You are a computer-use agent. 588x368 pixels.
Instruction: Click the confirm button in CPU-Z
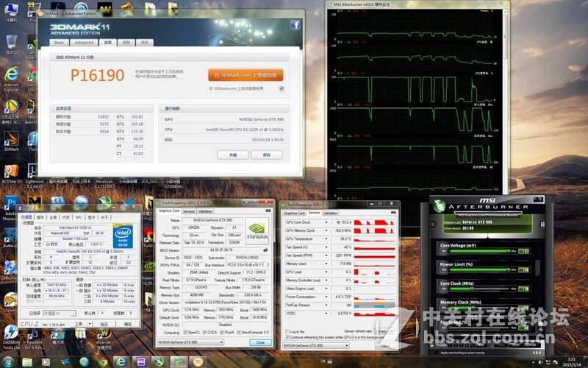pyautogui.click(x=128, y=324)
